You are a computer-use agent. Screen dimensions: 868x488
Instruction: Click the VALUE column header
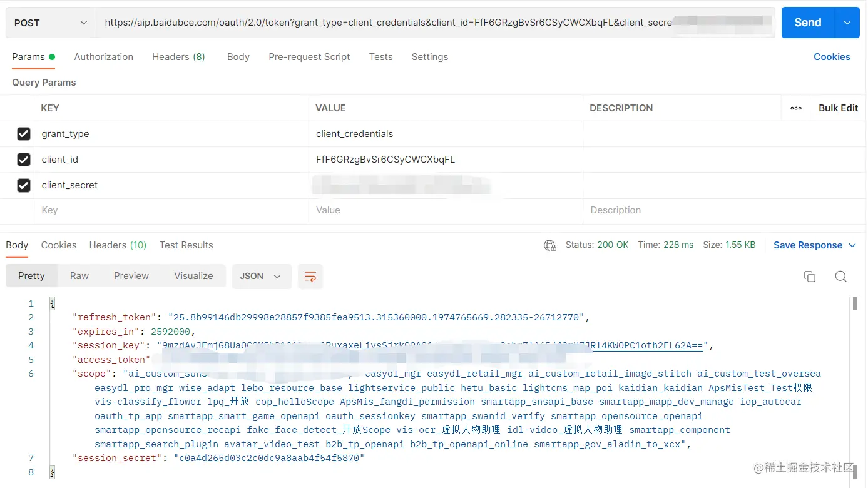[x=330, y=108]
